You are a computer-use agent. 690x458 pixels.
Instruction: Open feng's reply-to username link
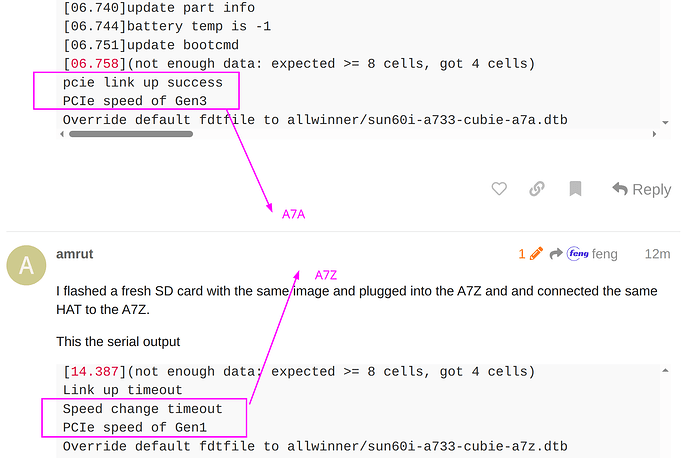click(x=605, y=254)
